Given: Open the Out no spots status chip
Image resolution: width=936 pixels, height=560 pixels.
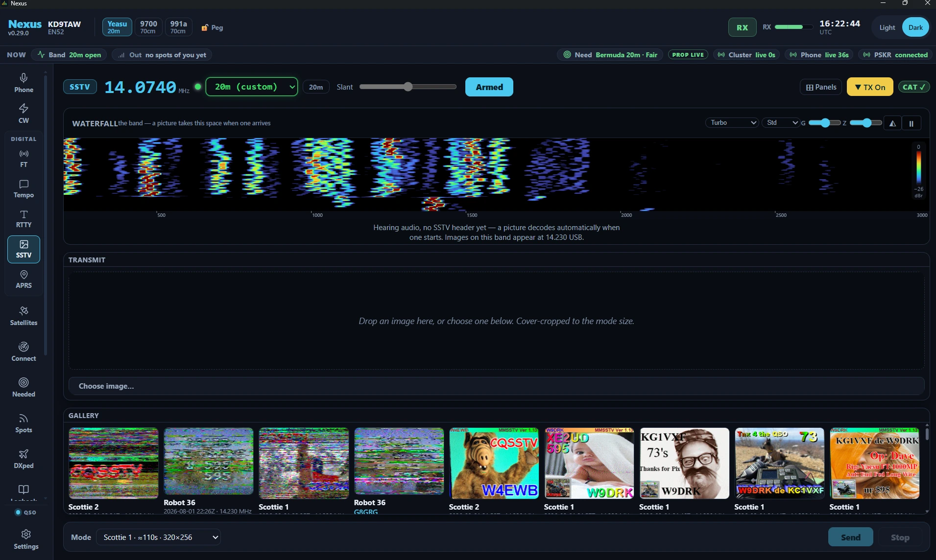Looking at the screenshot, I should click(162, 55).
